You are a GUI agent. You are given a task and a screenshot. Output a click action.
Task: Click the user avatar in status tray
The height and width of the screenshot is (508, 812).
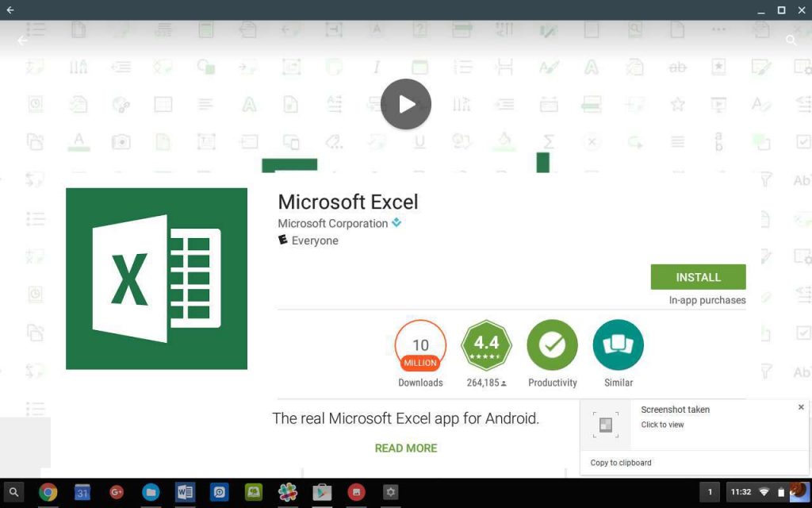[x=799, y=492]
